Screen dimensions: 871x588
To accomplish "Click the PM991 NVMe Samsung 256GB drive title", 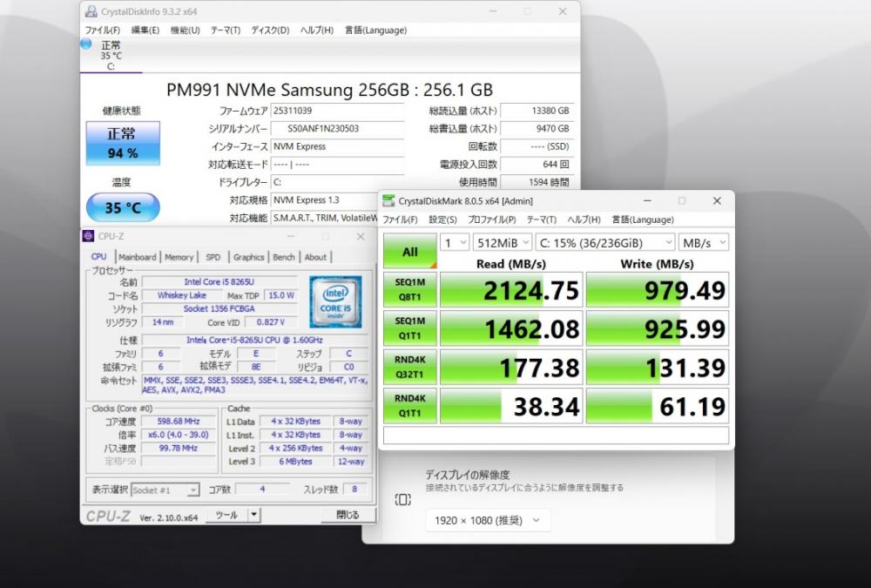I will (x=330, y=90).
